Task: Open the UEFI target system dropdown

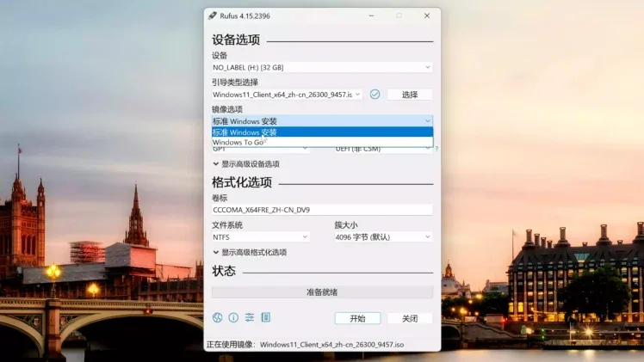Action: coord(383,150)
